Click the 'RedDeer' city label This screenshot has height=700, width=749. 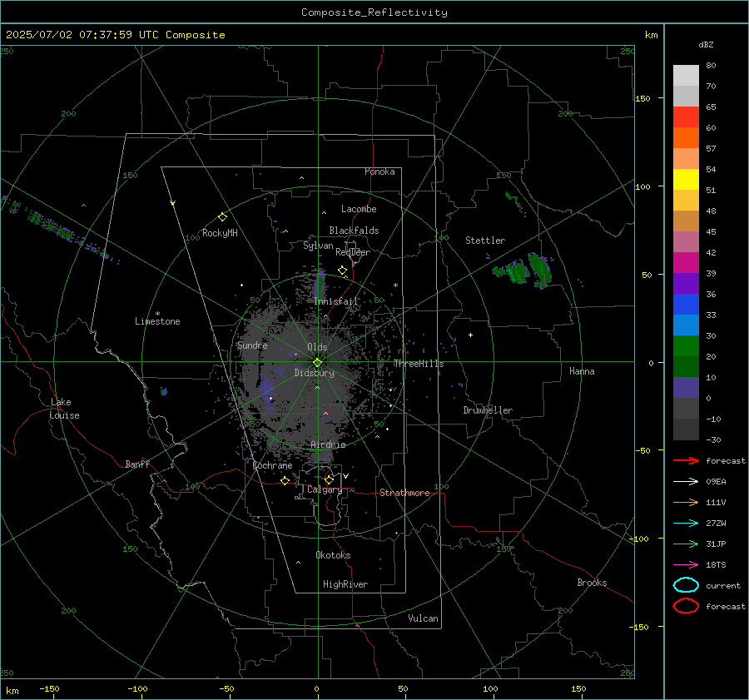353,252
